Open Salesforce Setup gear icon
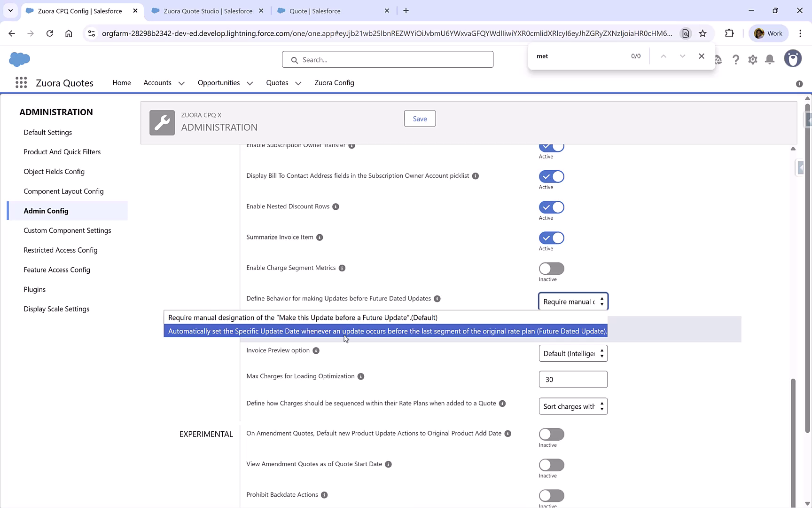This screenshot has width=812, height=508. (752, 59)
